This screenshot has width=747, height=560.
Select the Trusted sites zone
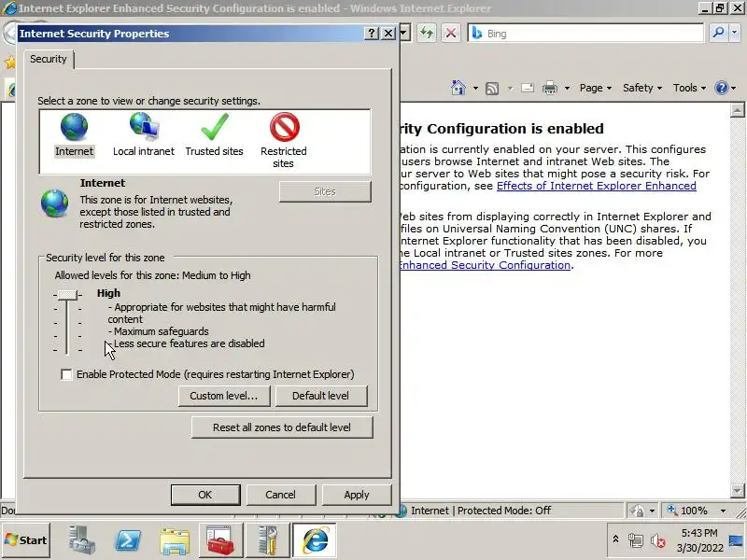[x=215, y=134]
